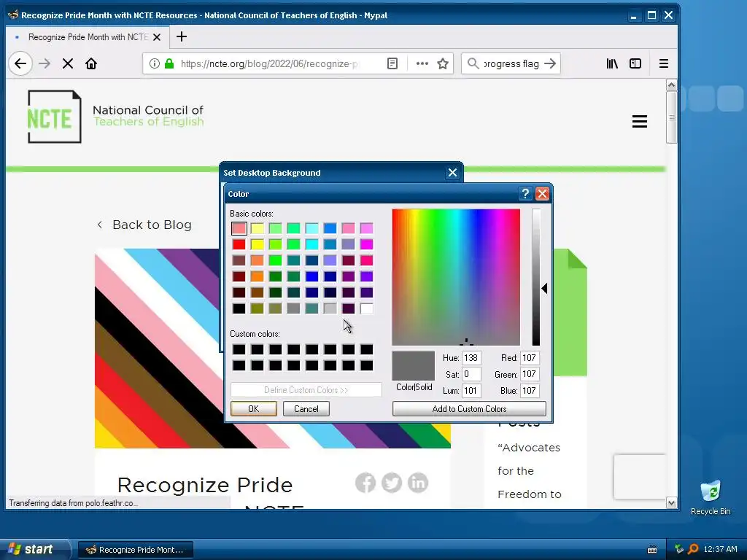Click the browser address bar URL
This screenshot has height=560, width=747.
click(x=269, y=63)
